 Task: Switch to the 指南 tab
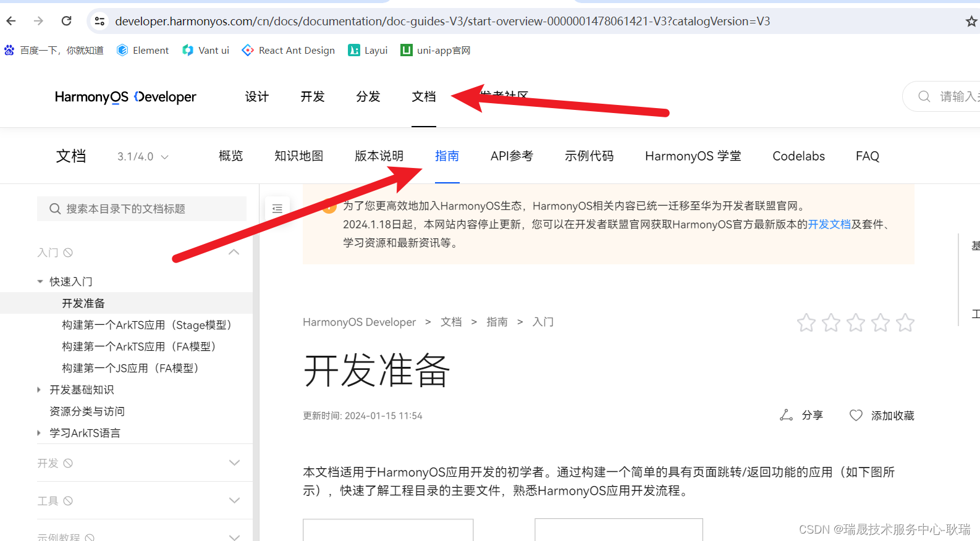pos(447,156)
